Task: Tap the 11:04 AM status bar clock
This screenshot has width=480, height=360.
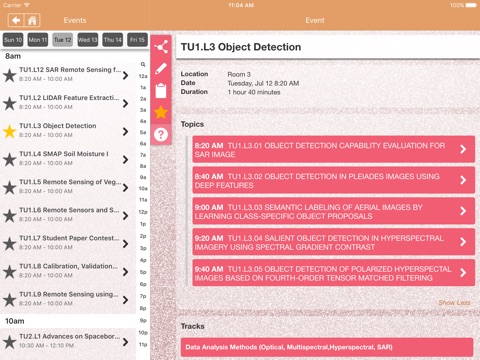Action: pos(241,5)
